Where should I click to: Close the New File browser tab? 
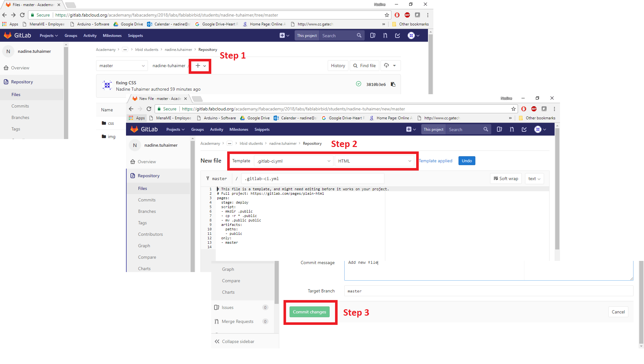point(185,99)
